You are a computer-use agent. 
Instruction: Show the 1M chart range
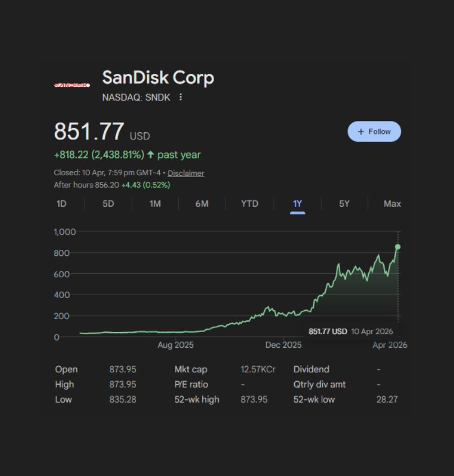155,204
